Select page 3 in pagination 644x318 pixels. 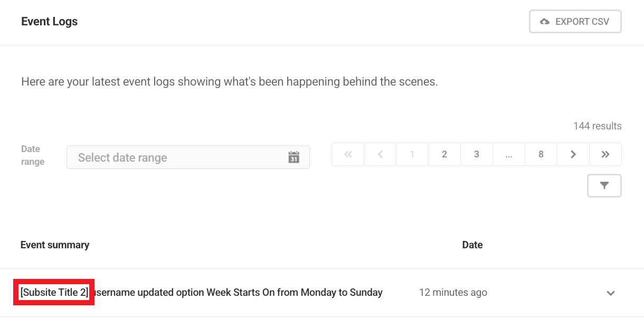tap(477, 154)
